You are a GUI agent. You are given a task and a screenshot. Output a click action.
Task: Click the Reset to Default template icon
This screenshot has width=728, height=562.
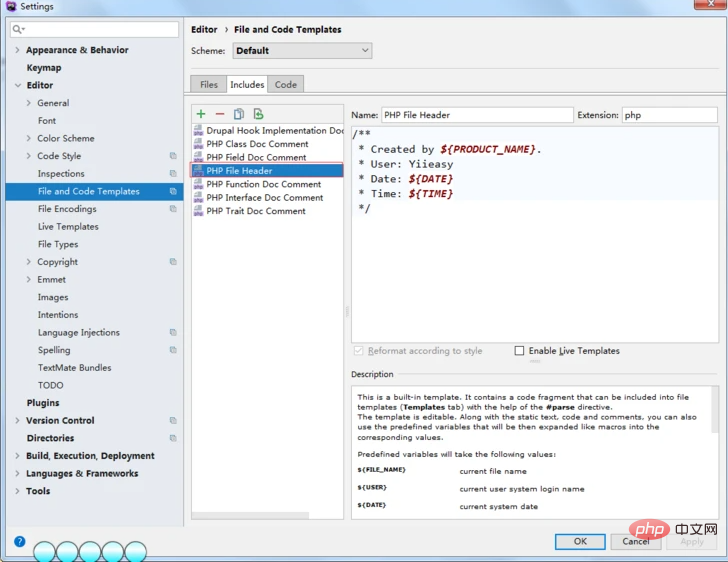(x=258, y=114)
